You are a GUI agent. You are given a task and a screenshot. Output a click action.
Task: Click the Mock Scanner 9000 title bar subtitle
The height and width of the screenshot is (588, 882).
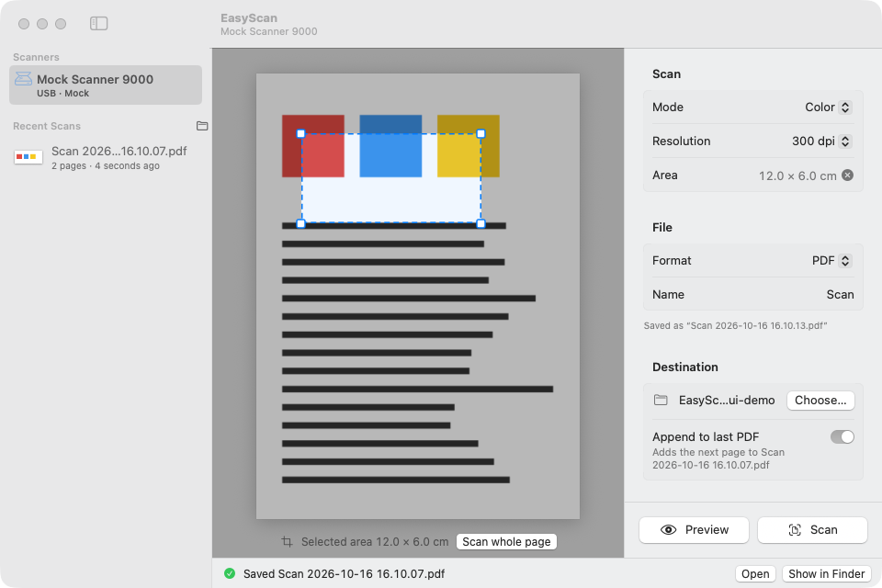tap(269, 31)
